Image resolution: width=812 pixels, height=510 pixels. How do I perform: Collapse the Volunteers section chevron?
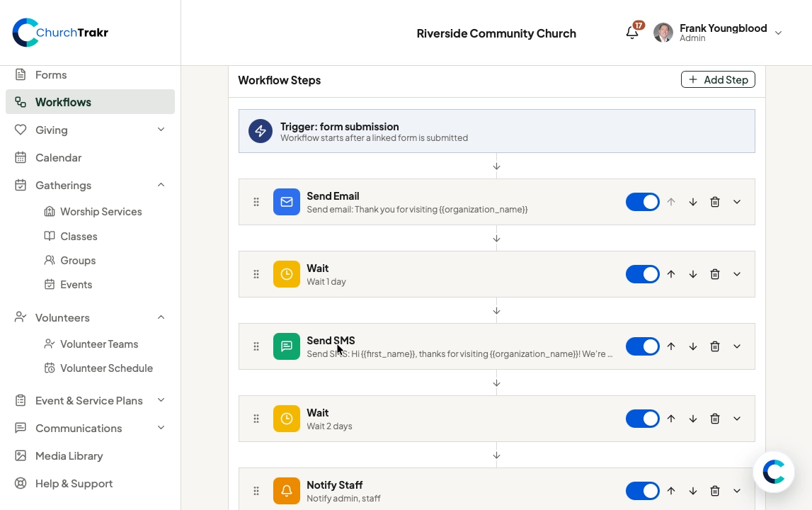coord(161,317)
